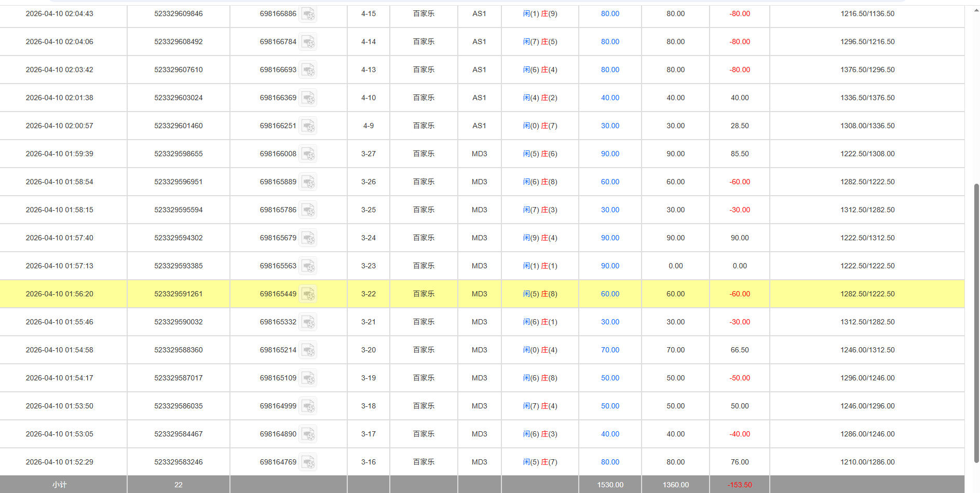Open replay icon in highlighted row 698165449
This screenshot has height=493, width=980.
click(x=308, y=294)
